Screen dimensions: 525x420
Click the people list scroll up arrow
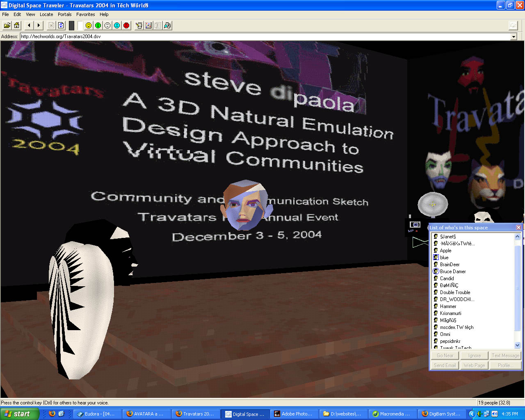coord(517,236)
